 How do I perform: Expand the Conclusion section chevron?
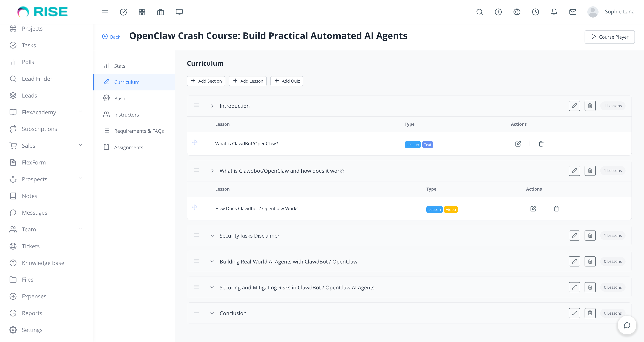[212, 313]
